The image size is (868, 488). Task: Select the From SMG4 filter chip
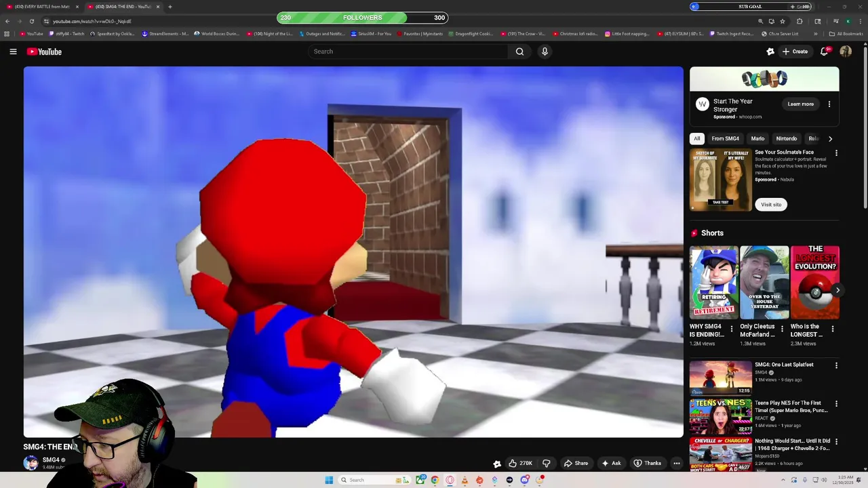pyautogui.click(x=725, y=138)
